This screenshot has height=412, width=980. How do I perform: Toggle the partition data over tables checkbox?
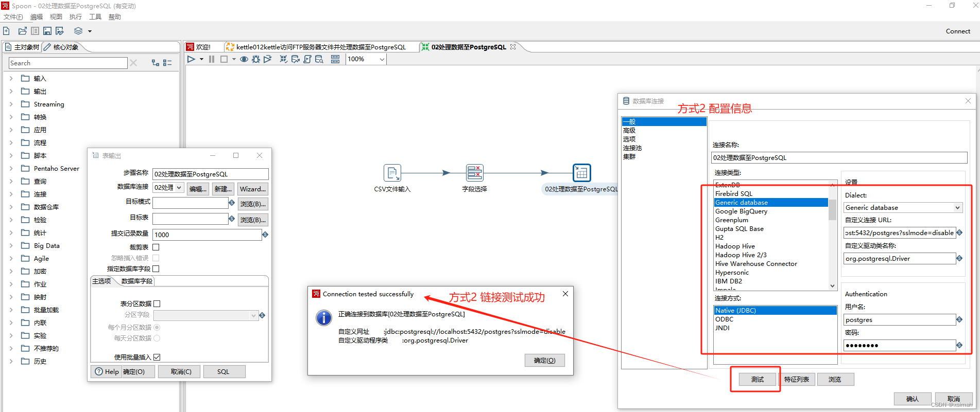pos(157,304)
